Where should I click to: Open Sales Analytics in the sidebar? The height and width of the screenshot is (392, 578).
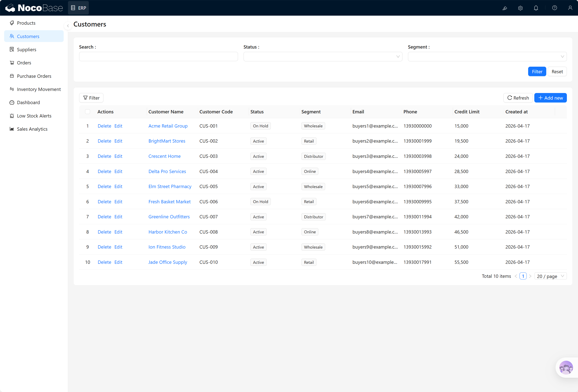click(x=32, y=129)
